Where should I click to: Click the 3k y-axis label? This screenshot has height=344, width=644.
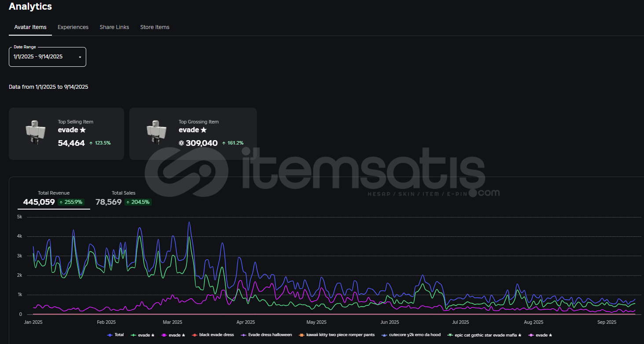19,256
